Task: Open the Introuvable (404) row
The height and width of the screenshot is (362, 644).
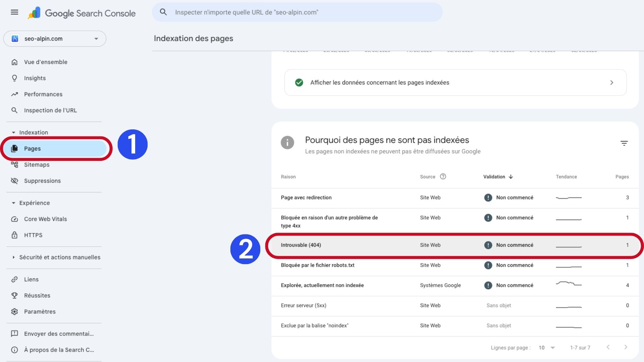Action: pyautogui.click(x=455, y=245)
